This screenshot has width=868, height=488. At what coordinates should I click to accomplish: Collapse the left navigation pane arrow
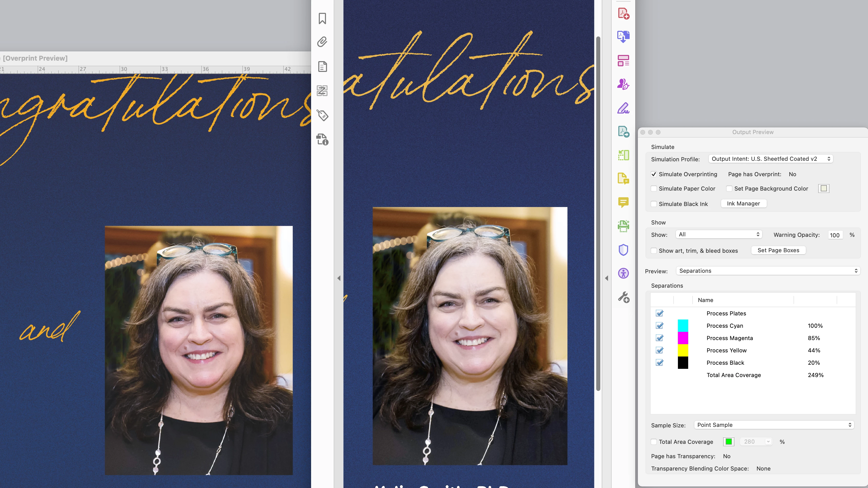click(339, 278)
